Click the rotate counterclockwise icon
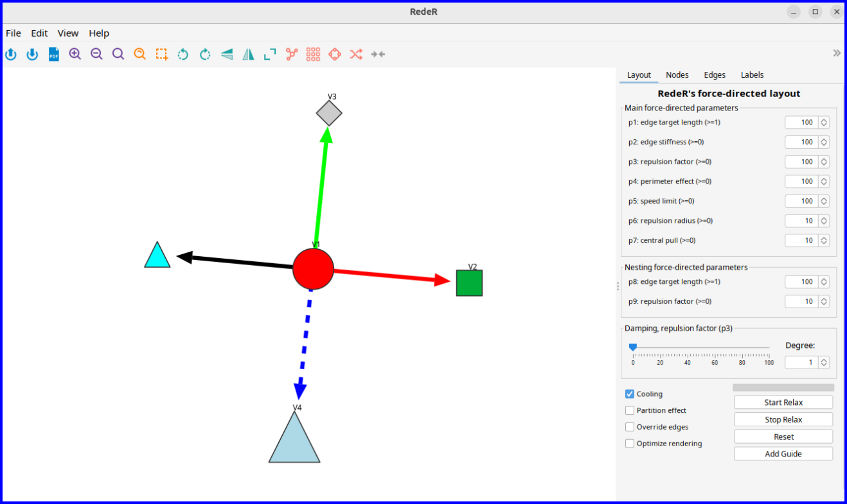The image size is (847, 504). pos(183,55)
